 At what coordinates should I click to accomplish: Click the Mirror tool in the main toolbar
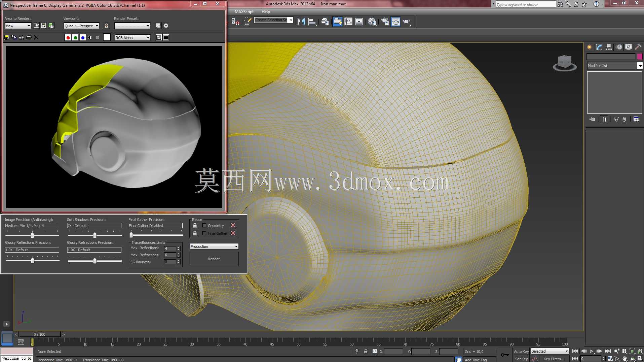(301, 22)
